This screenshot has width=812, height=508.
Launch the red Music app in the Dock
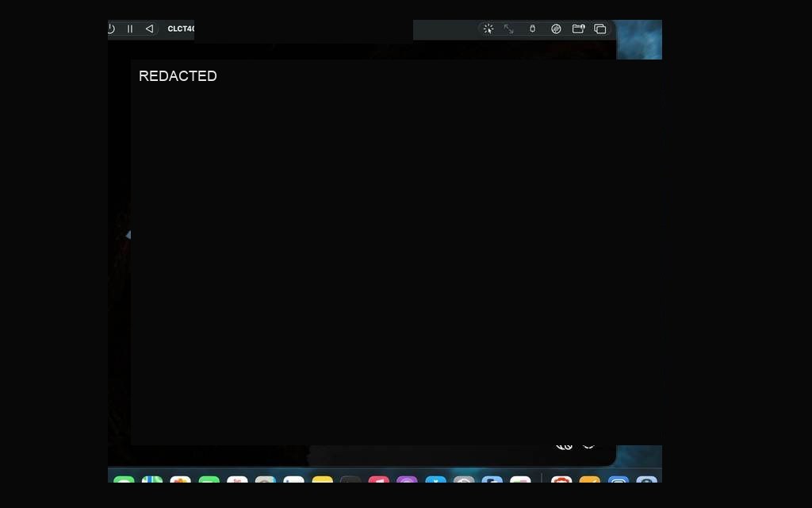(378, 479)
